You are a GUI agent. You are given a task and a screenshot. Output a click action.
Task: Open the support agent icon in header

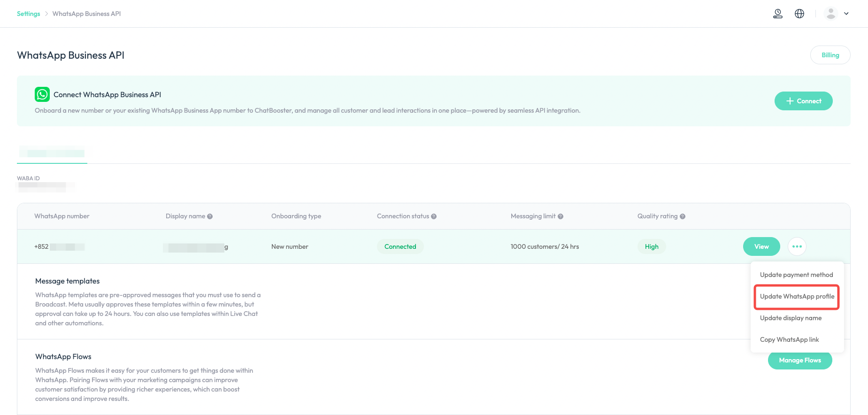778,14
